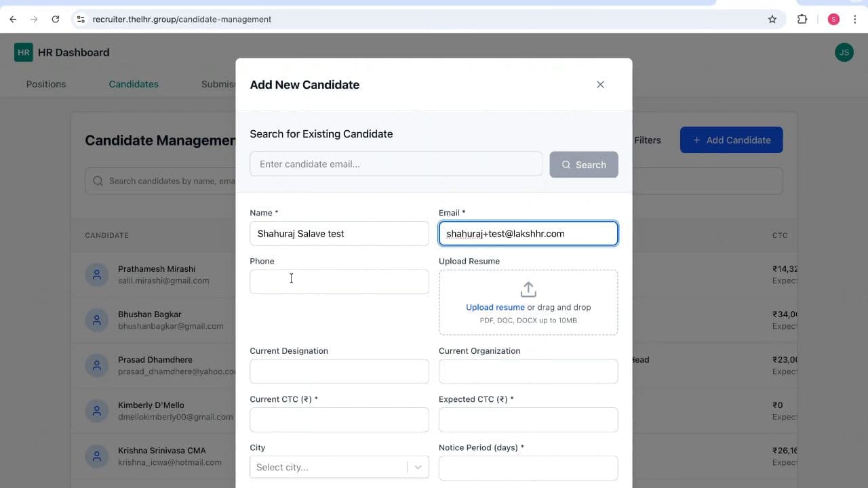This screenshot has height=488, width=868.
Task: Open the JS profile avatar top-right
Action: click(844, 52)
